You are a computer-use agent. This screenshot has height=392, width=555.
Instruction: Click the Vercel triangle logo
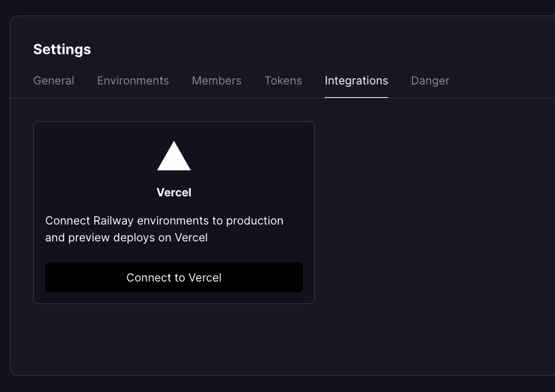174,158
